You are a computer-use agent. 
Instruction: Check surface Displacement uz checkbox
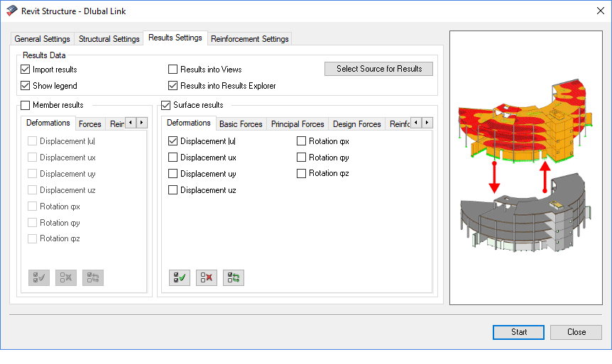tap(173, 190)
